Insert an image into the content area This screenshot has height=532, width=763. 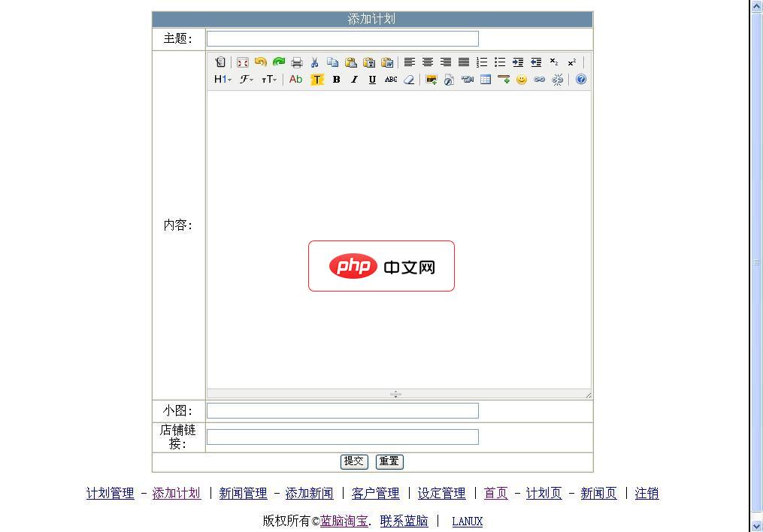430,80
